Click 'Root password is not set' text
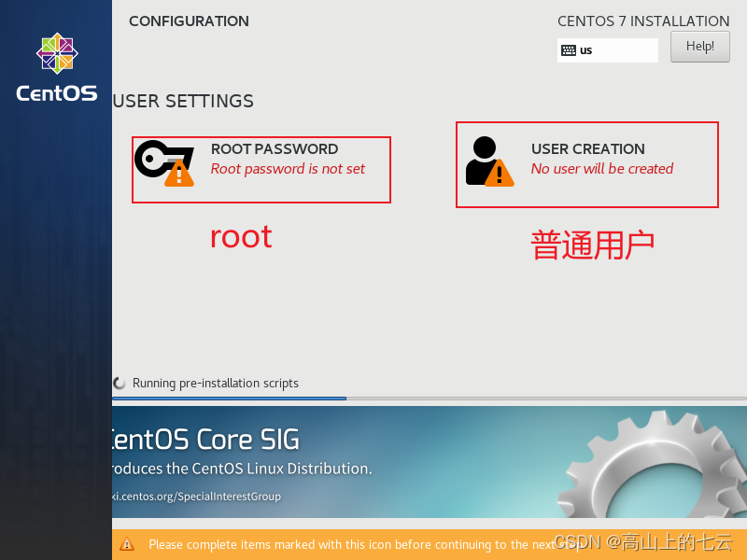 pyautogui.click(x=288, y=169)
